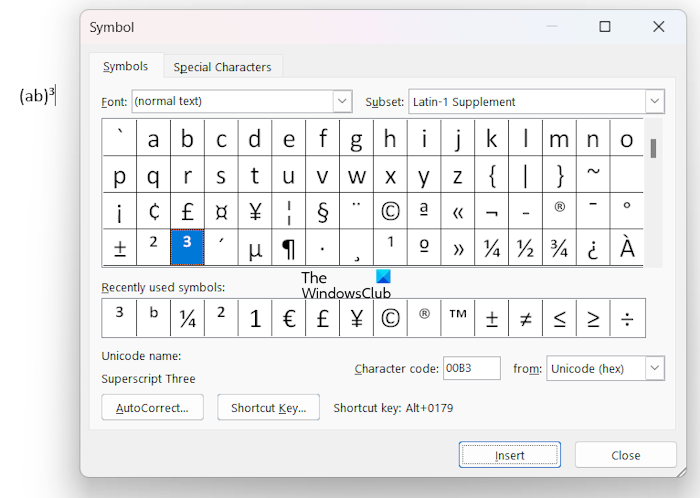The width and height of the screenshot is (700, 498).
Task: Pick the right guillemet » symbol
Action: pos(458,247)
